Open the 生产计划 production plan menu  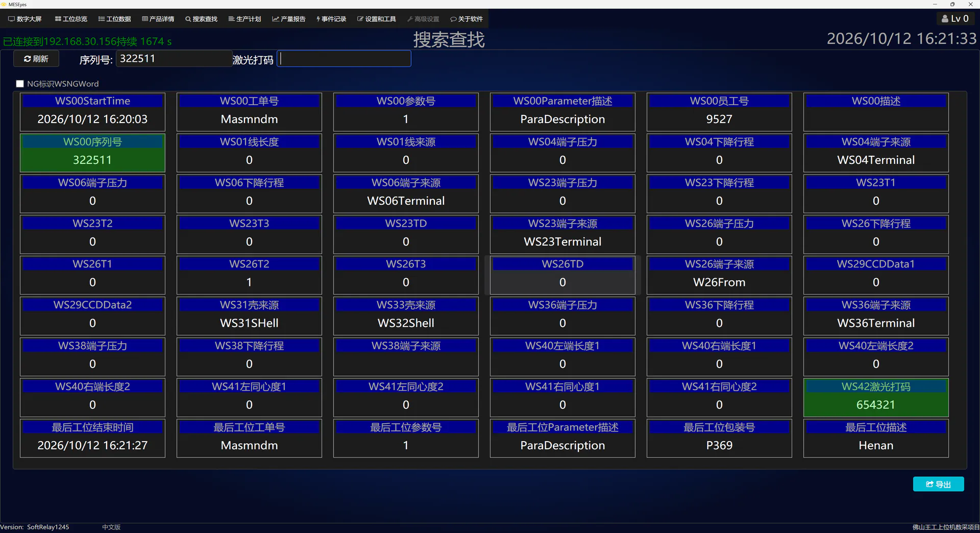coord(244,19)
